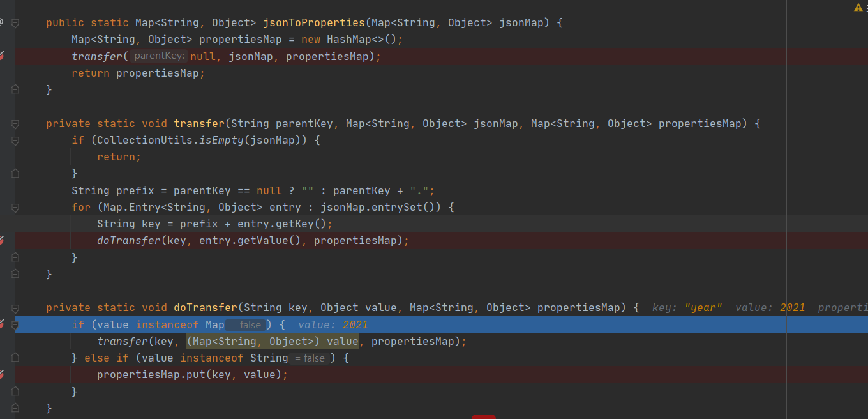The height and width of the screenshot is (419, 868).
Task: Click the yellow warning triangle inspection indicator
Action: pos(858,7)
